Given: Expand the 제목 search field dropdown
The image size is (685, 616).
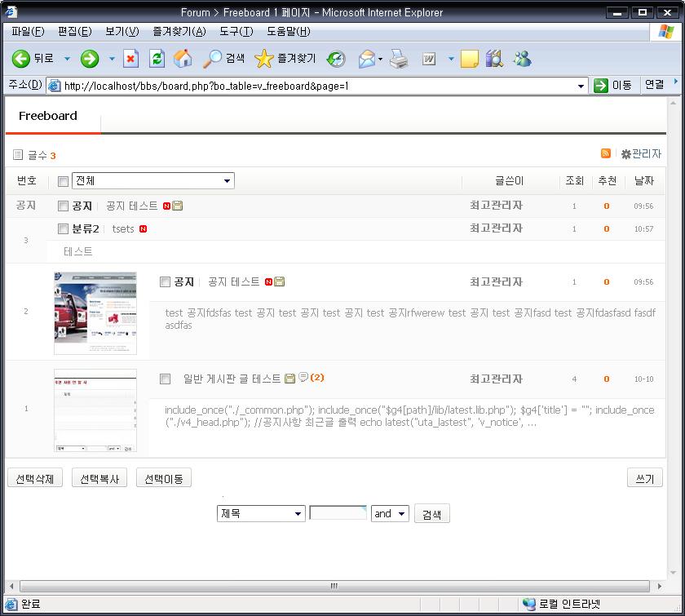Looking at the screenshot, I should tap(261, 514).
